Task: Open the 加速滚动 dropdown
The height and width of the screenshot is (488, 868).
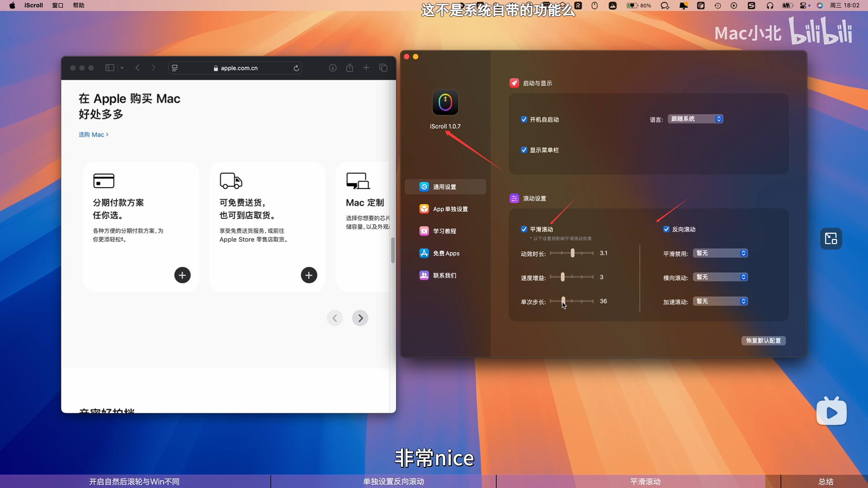Action: (x=720, y=301)
